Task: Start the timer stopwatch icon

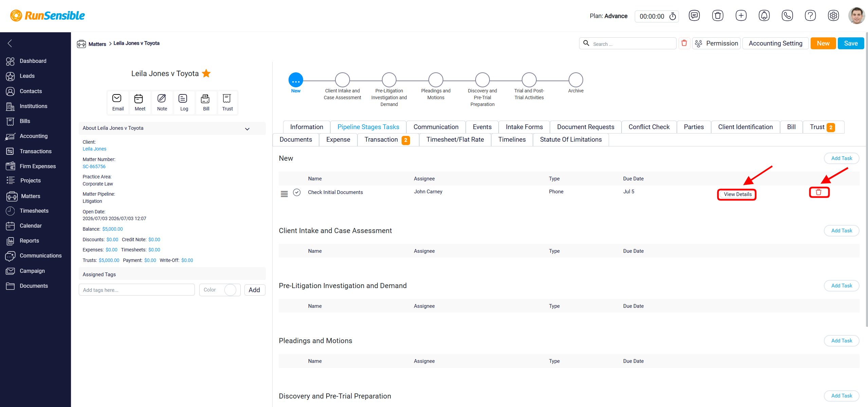Action: click(x=672, y=16)
